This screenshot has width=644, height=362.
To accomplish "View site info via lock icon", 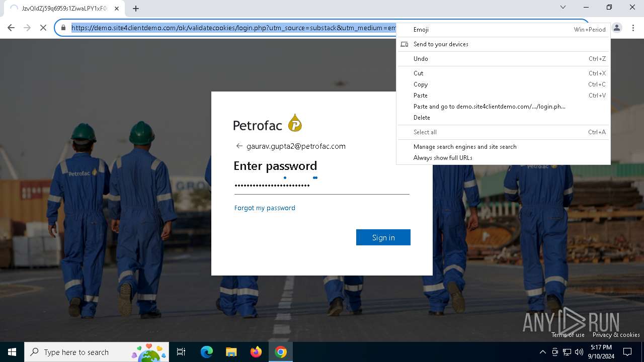I will [x=63, y=28].
